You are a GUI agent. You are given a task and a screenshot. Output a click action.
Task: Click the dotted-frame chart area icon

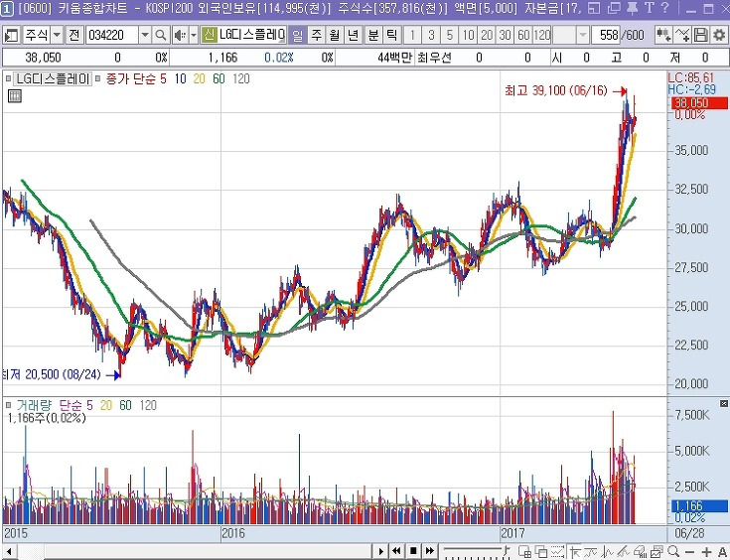pyautogui.click(x=557, y=552)
